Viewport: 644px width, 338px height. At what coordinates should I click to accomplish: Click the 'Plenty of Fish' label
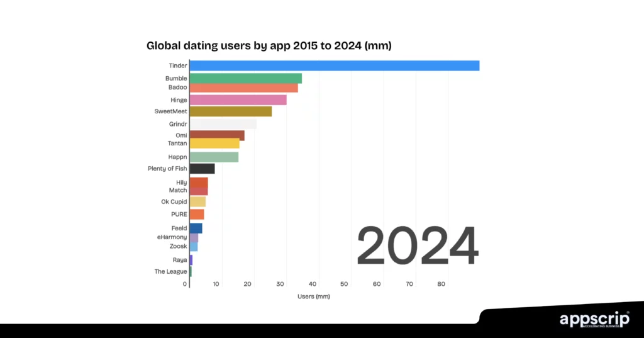click(x=167, y=169)
